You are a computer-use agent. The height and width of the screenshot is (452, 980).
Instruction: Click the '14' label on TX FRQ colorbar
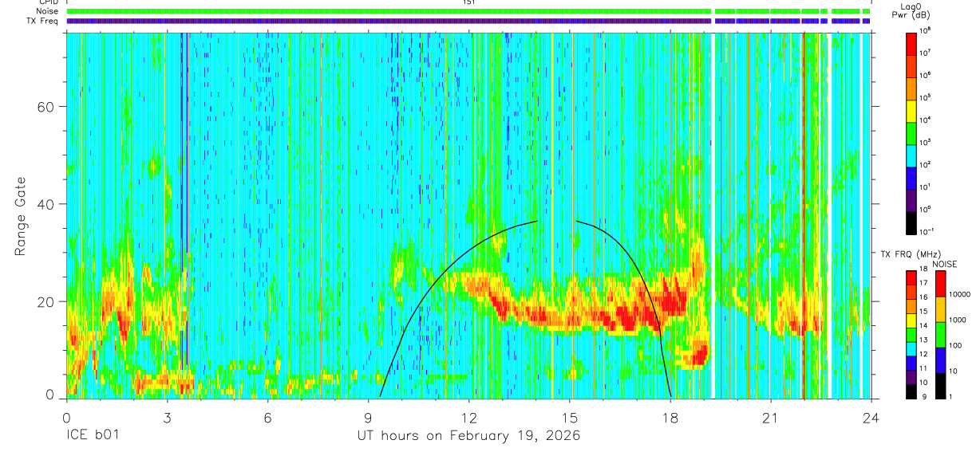(x=925, y=325)
